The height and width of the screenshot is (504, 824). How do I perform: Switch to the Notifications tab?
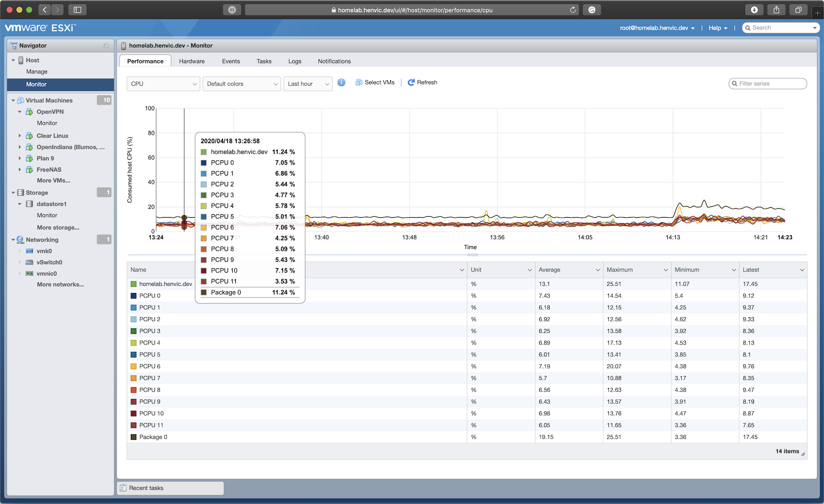pos(334,61)
